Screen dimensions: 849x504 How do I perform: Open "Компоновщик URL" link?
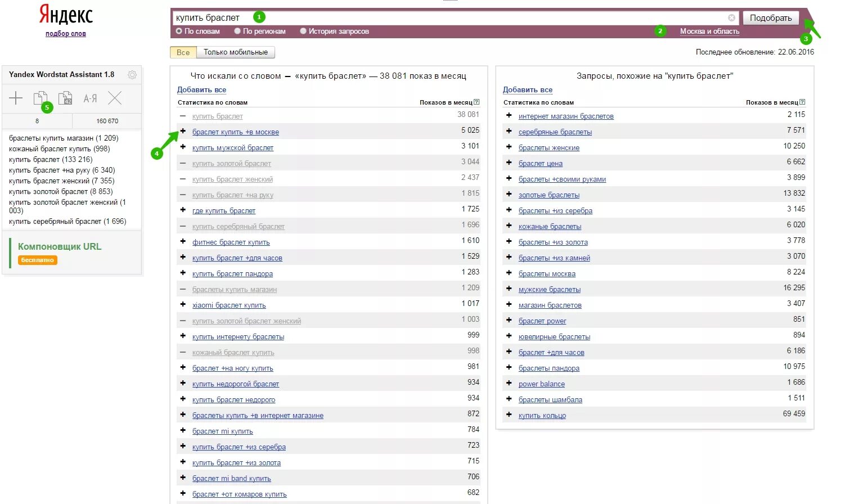[60, 246]
